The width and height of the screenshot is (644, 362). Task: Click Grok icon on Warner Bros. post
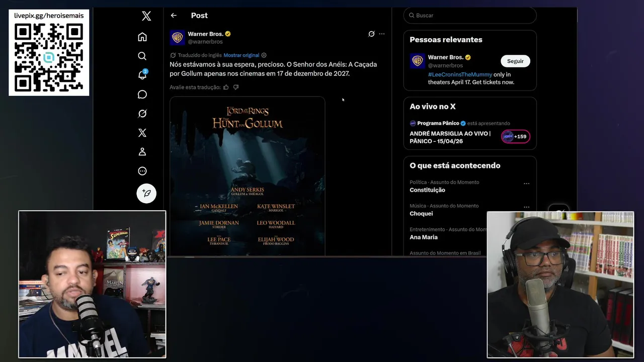(x=371, y=34)
